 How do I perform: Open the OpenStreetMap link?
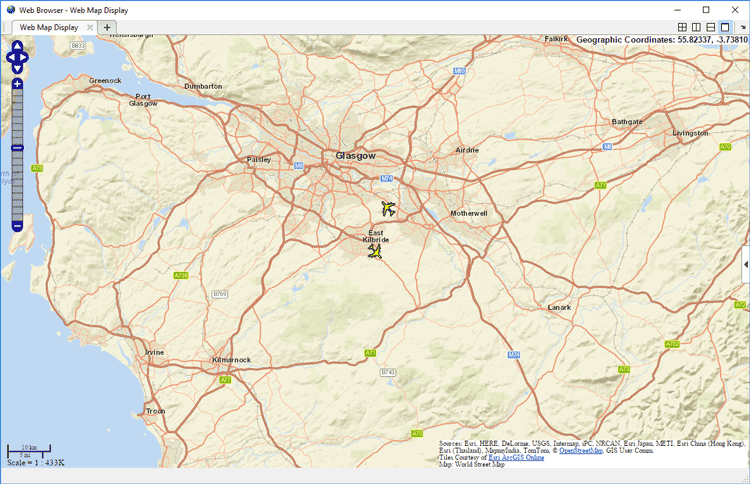[x=581, y=450]
